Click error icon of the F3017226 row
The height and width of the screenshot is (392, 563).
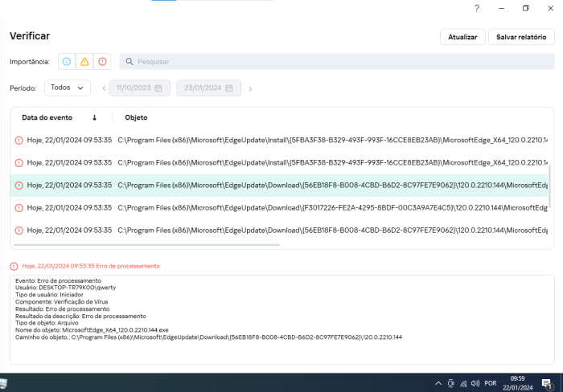pos(18,208)
